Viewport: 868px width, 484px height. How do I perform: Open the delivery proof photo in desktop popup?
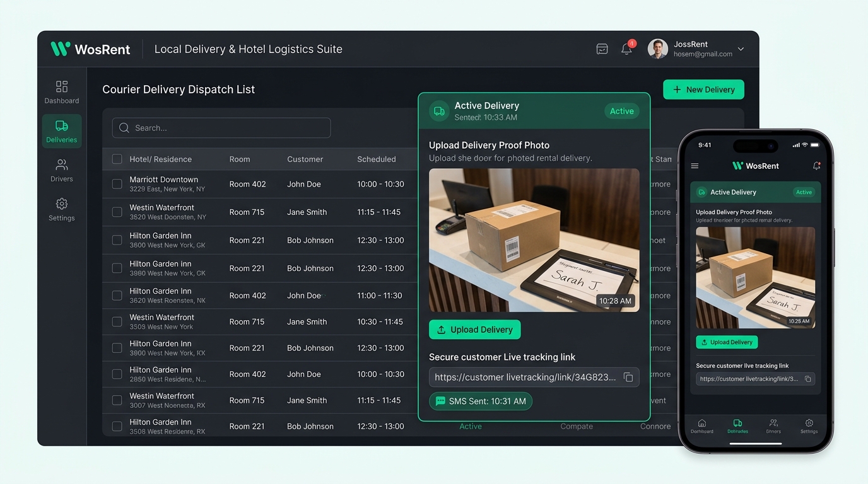[534, 240]
